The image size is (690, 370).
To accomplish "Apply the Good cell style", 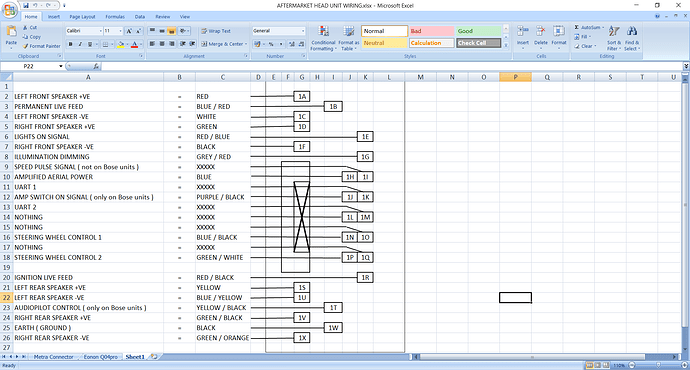I will [x=478, y=31].
